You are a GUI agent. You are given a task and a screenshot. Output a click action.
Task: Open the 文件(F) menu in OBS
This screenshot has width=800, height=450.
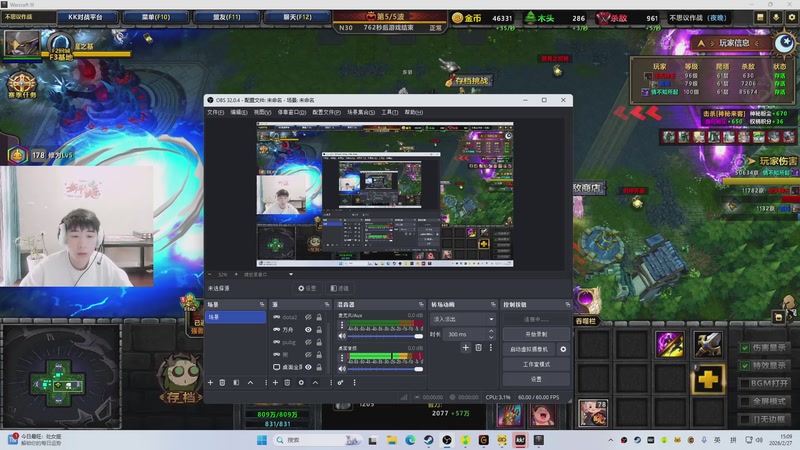pyautogui.click(x=215, y=112)
